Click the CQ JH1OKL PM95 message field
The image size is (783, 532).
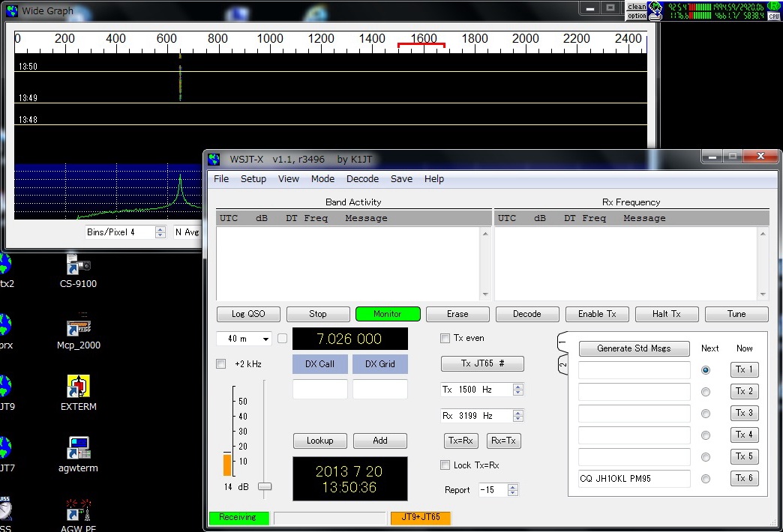tap(633, 479)
